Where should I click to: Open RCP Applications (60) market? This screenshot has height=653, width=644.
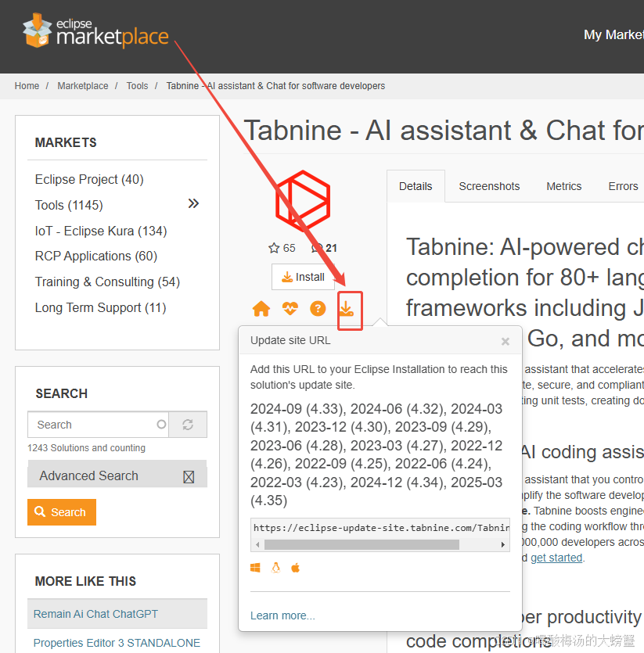pos(96,257)
